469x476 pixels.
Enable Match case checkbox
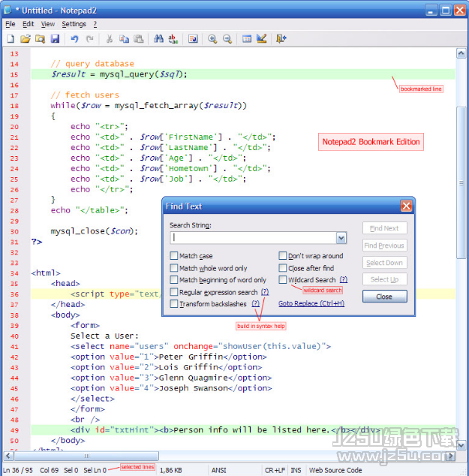tap(174, 255)
